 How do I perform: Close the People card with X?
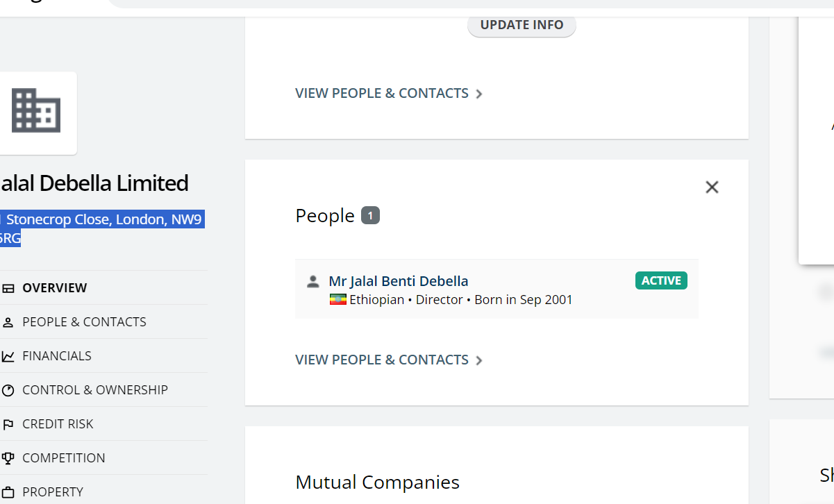coord(712,187)
